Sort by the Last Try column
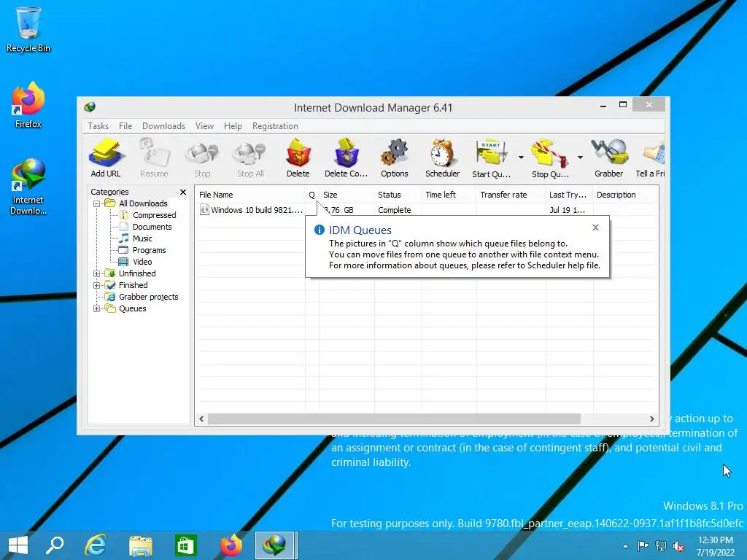The image size is (747, 560). pos(569,195)
